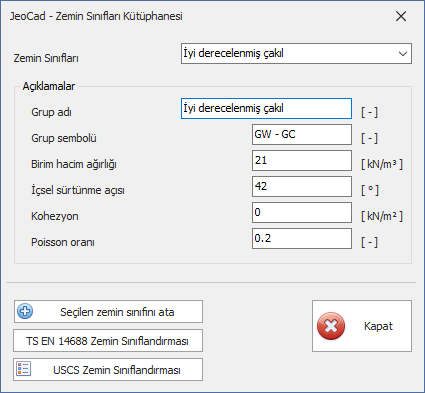Open USCS Zemin Sınıflandırması

point(108,370)
